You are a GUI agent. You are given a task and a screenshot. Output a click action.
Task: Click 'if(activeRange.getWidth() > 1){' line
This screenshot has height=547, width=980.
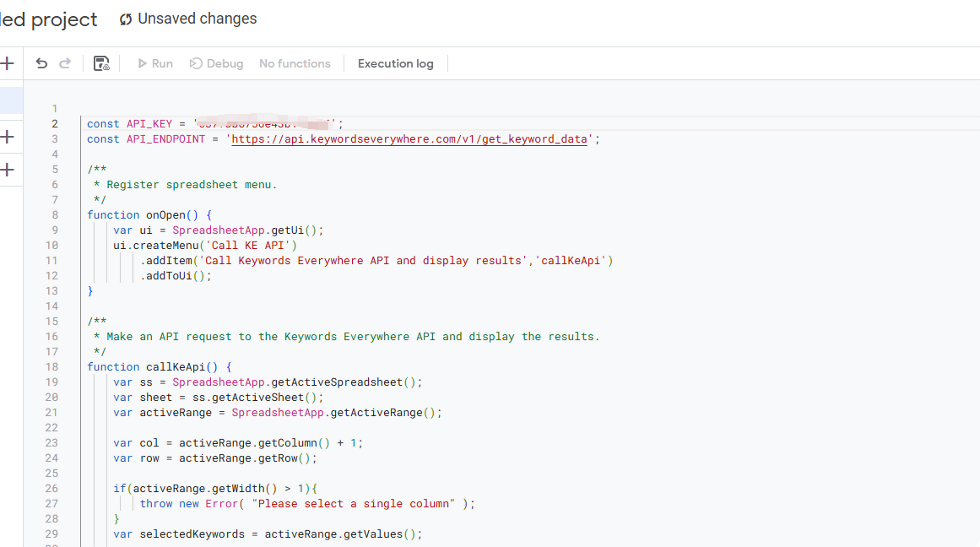[x=215, y=488]
